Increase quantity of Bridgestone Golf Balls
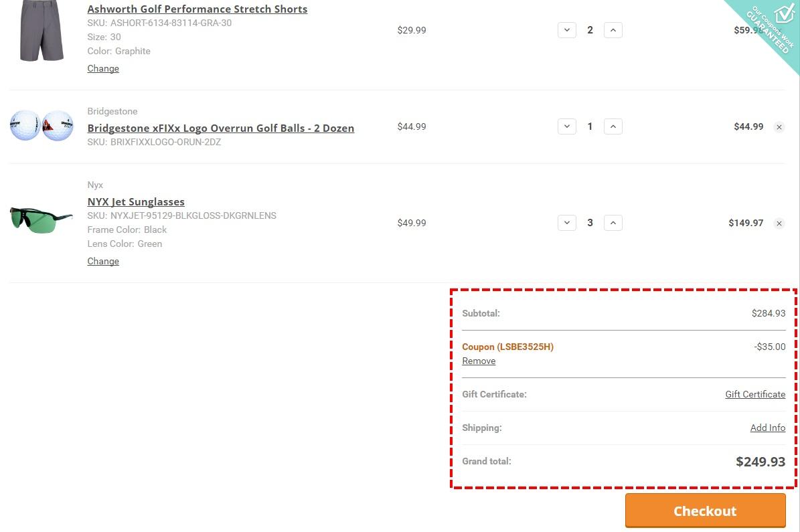This screenshot has width=800, height=532. tap(613, 126)
